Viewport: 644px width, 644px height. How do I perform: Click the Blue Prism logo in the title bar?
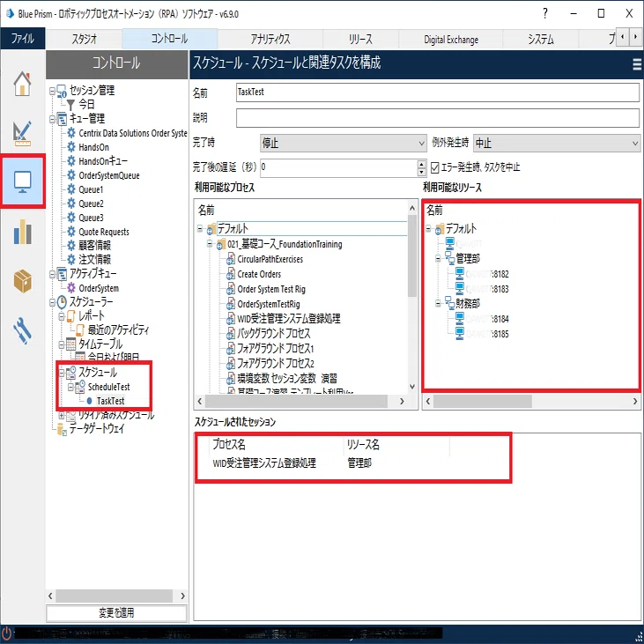tap(10, 14)
